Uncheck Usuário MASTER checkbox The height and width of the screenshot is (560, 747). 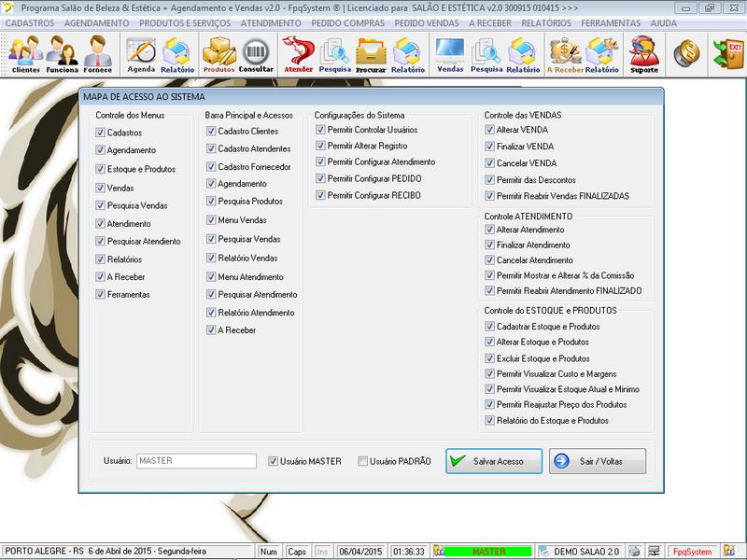(x=273, y=461)
